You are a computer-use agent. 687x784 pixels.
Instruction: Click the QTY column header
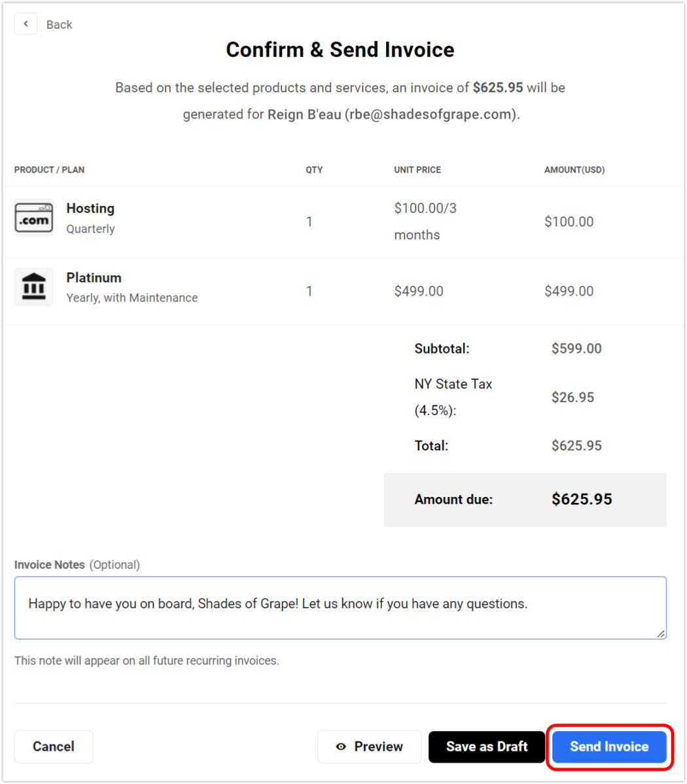pyautogui.click(x=314, y=169)
